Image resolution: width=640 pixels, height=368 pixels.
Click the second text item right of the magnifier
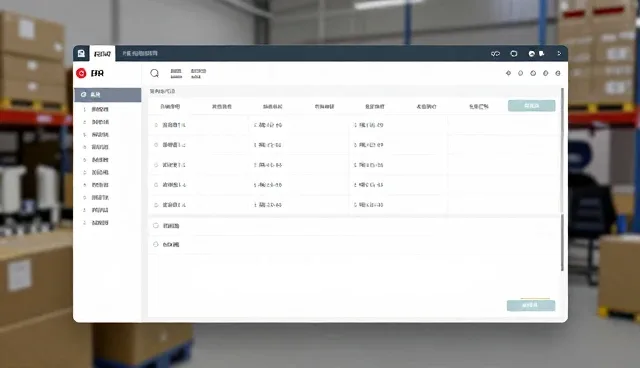point(198,73)
